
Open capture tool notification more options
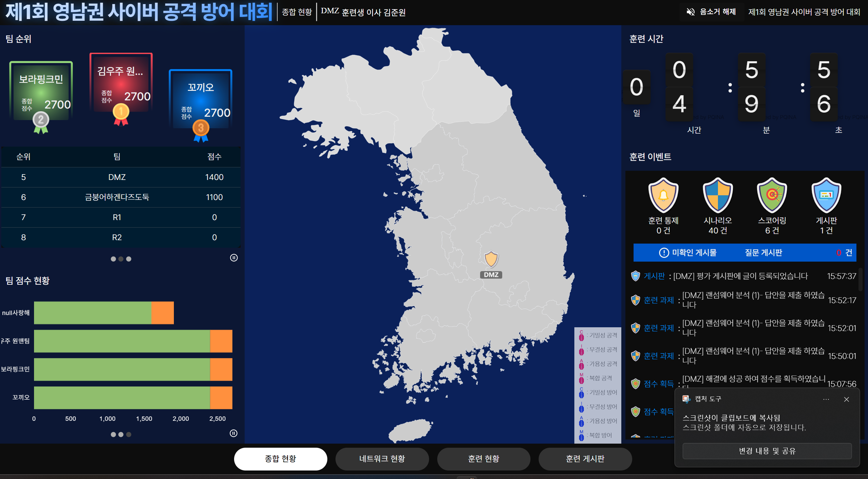coord(826,399)
